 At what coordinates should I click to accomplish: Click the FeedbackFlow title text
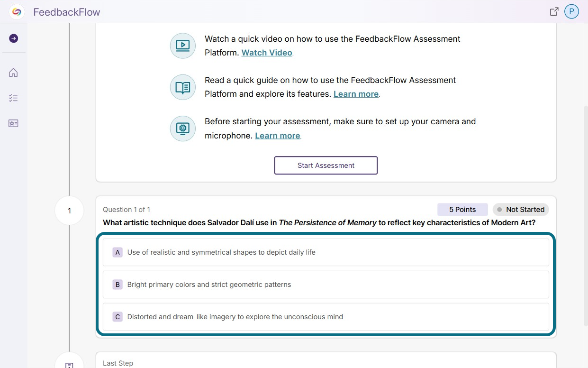point(67,12)
